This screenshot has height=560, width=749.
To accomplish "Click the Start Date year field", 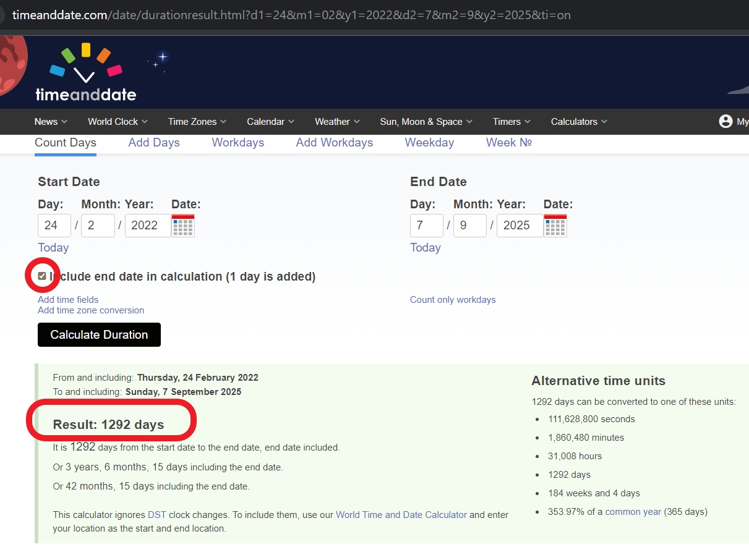I will coord(148,226).
